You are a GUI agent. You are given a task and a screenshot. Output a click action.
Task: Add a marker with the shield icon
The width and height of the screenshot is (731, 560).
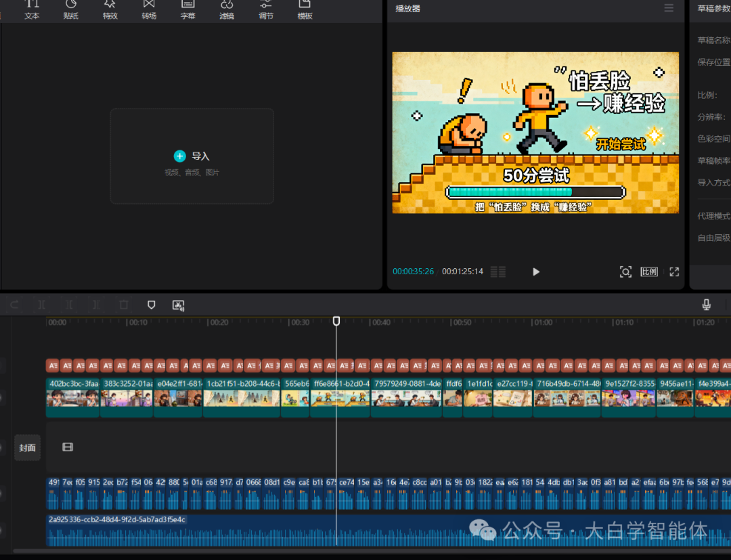click(x=151, y=305)
